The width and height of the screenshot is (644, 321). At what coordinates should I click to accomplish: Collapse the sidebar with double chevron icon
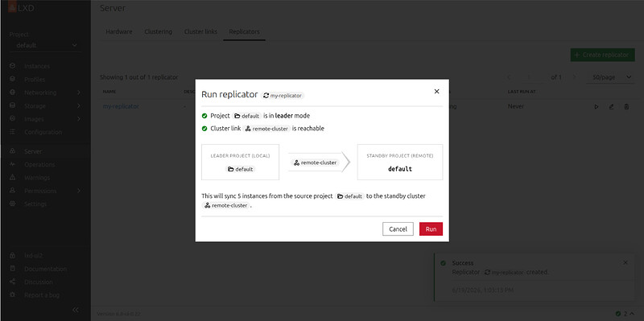76,310
